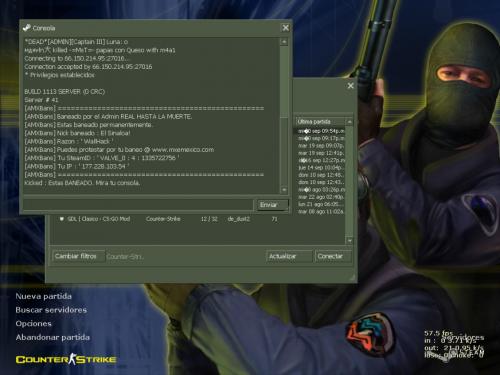Click the Steam icon in Consola title bar
Screen dimensions: 500x375
[26, 28]
